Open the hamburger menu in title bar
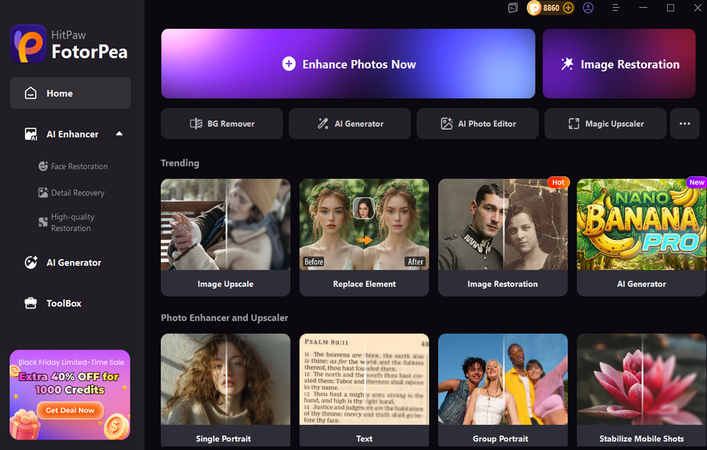This screenshot has height=450, width=707. tap(615, 8)
